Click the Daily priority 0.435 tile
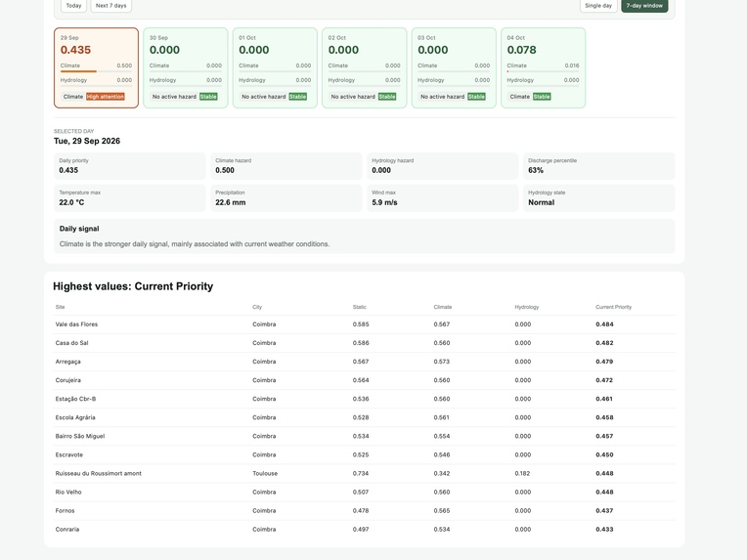The image size is (747, 560). pyautogui.click(x=130, y=166)
